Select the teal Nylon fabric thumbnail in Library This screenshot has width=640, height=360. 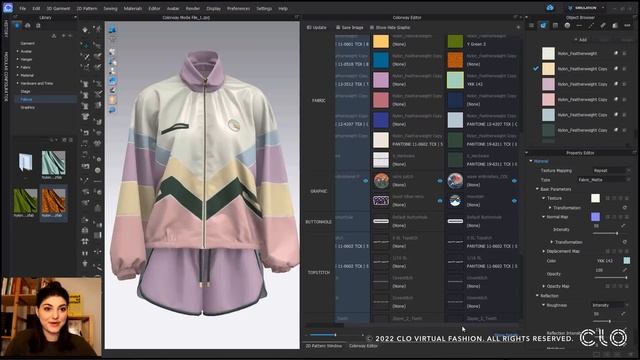pos(53,163)
